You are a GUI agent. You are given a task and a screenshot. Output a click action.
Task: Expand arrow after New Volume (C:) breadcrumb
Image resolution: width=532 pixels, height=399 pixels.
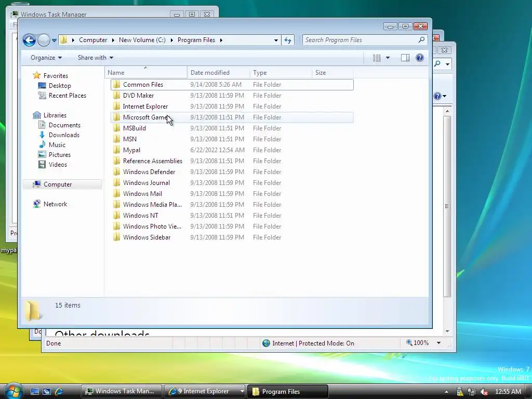[172, 40]
